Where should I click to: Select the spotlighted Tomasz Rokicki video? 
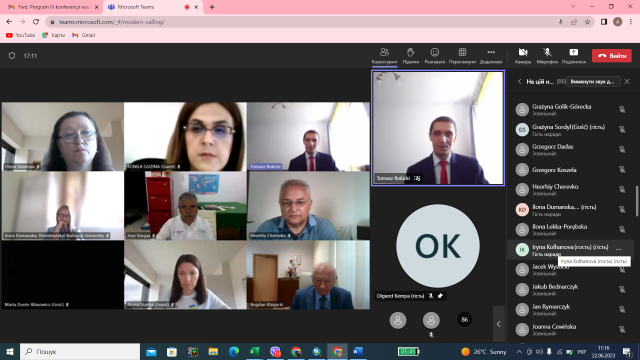point(438,128)
